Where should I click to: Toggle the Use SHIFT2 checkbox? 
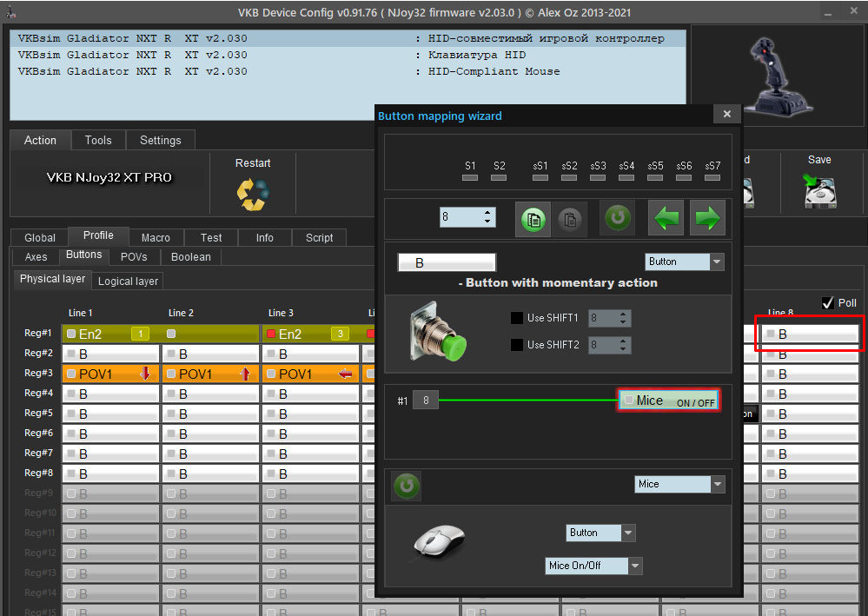(516, 345)
